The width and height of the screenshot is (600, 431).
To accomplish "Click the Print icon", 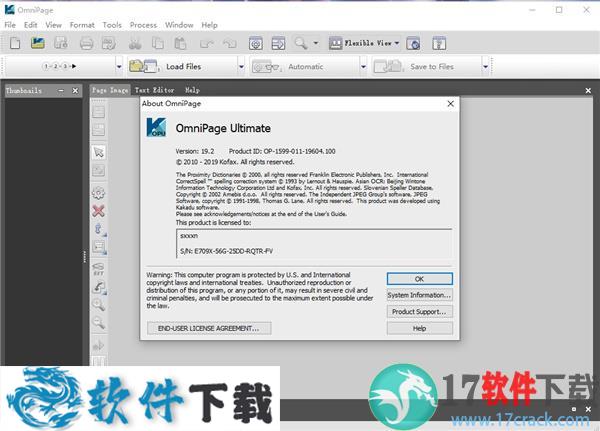I will [x=86, y=43].
